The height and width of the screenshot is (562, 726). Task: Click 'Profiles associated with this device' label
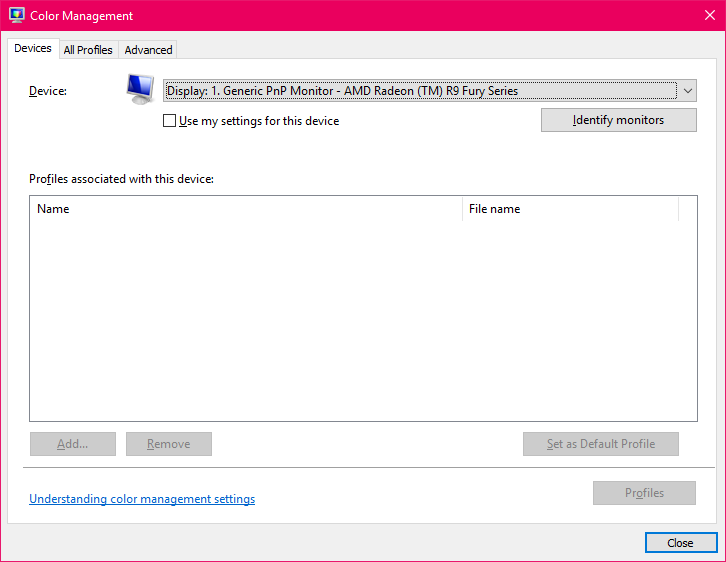[x=121, y=179]
